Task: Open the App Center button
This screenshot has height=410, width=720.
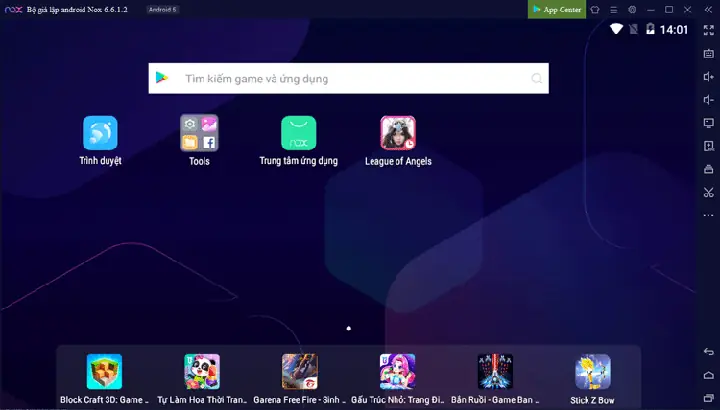Action: (557, 9)
